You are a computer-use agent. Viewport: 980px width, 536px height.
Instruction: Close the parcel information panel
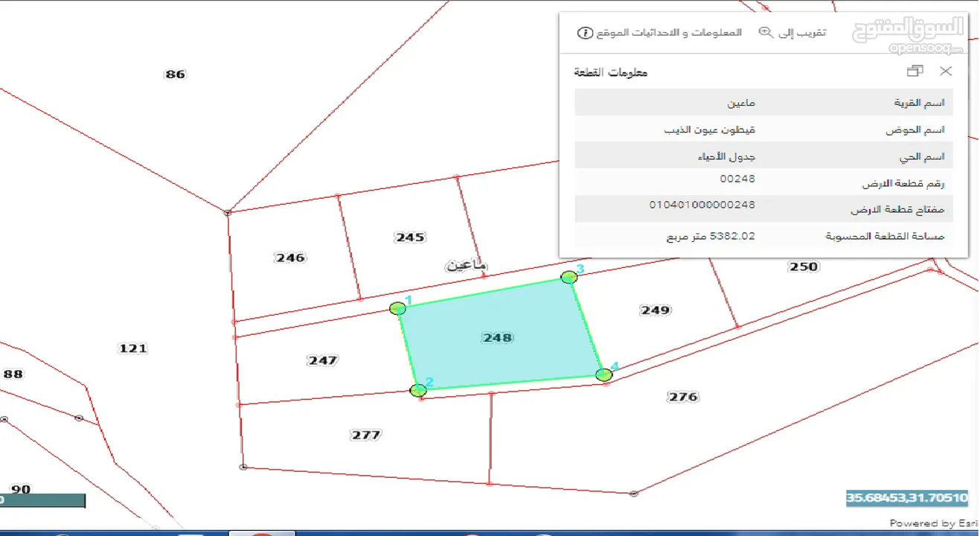945,71
